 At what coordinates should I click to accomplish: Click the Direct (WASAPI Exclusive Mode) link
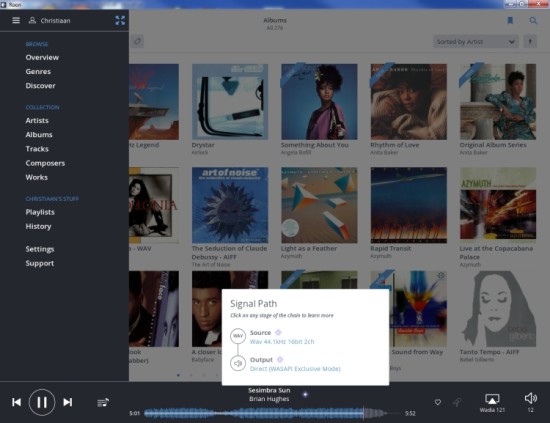[295, 369]
